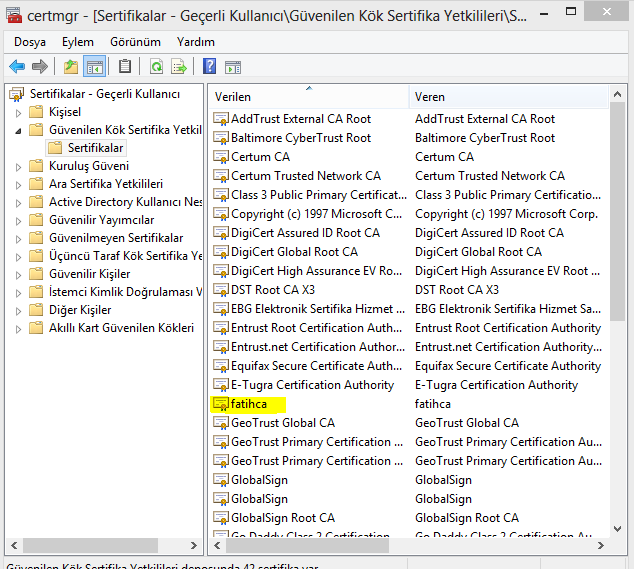The image size is (634, 569).
Task: Click the GeoTrust Global CA icon
Action: [x=221, y=423]
